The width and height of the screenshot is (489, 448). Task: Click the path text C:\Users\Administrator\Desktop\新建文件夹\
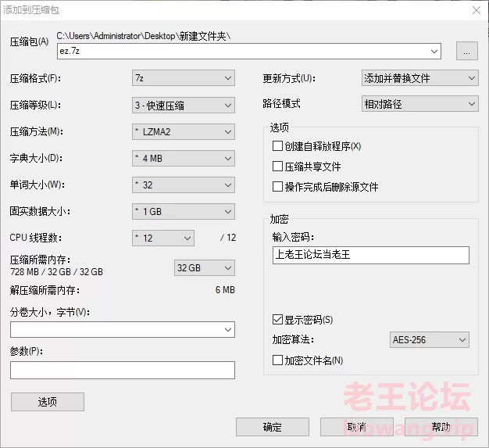tap(144, 36)
